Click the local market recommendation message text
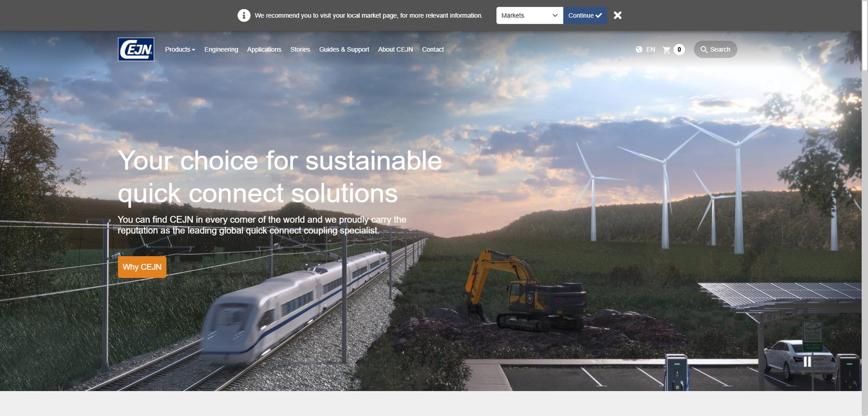868x416 pixels. click(369, 15)
